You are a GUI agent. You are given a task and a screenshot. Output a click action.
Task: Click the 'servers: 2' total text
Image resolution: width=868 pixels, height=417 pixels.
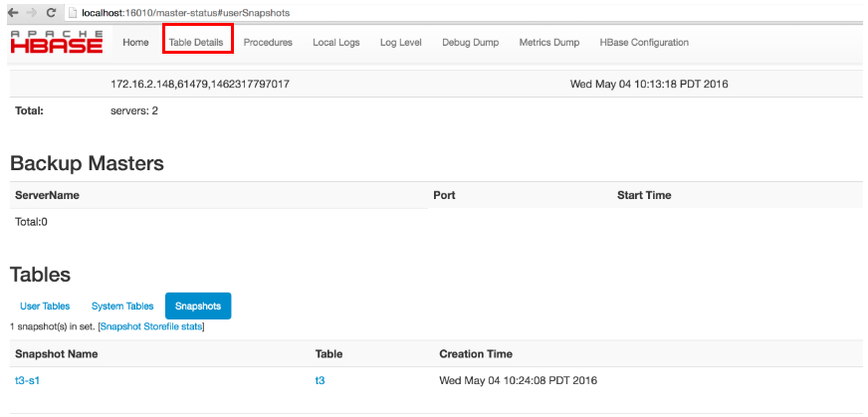[134, 110]
